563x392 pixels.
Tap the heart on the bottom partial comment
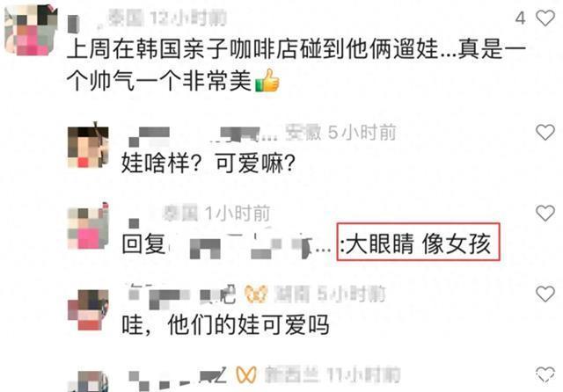click(545, 374)
